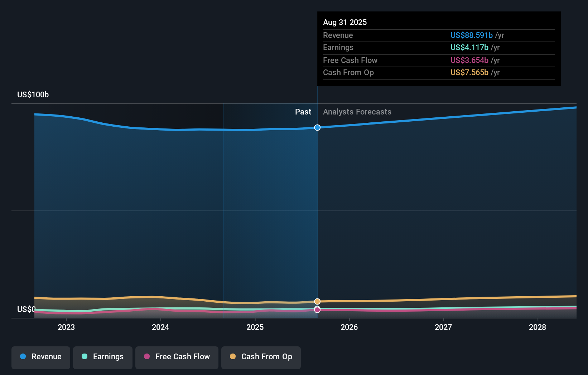Screen dimensions: 588x375
Task: Select the Revenue data point marker on the chart
Action: [x=317, y=127]
